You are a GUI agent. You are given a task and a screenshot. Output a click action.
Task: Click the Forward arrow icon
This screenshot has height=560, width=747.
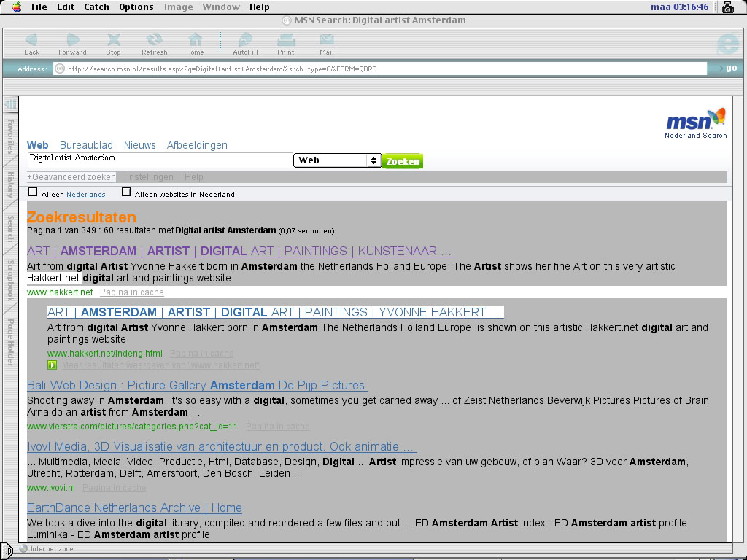(72, 44)
